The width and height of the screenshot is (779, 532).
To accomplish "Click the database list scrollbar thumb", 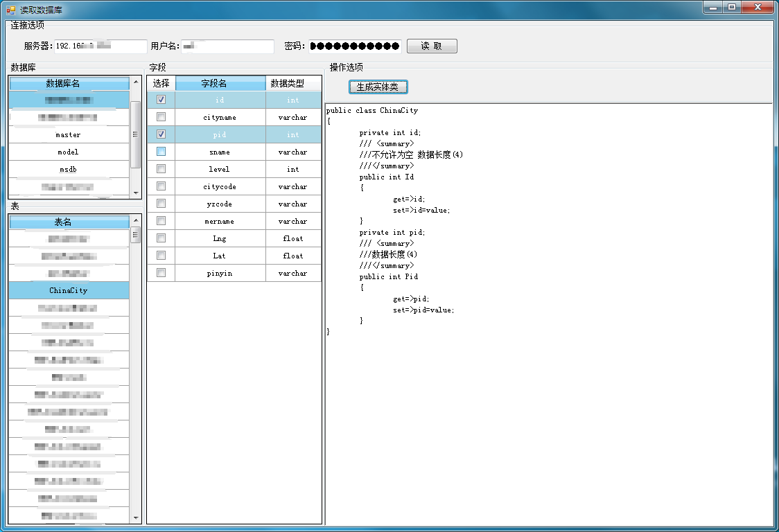I will [136, 134].
